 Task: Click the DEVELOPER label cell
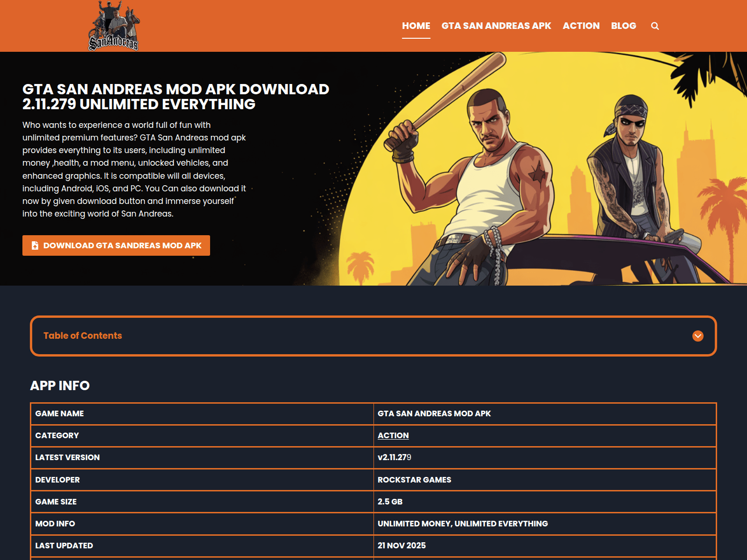pyautogui.click(x=202, y=480)
